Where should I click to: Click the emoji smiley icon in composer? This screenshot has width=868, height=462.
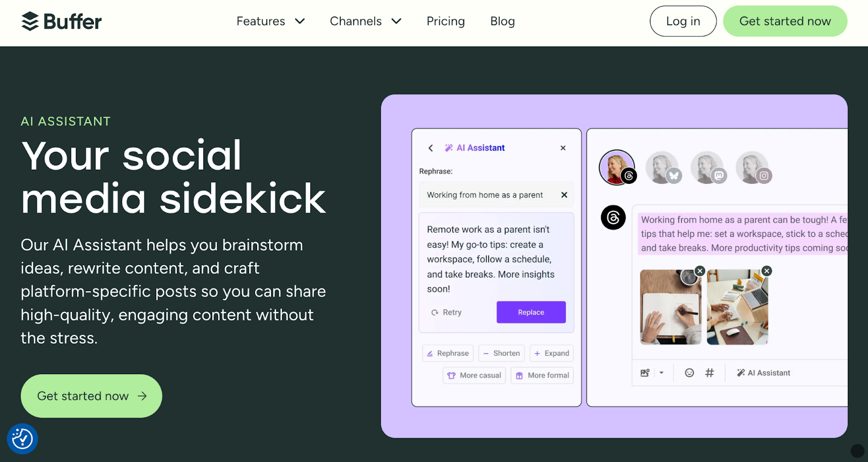[690, 373]
